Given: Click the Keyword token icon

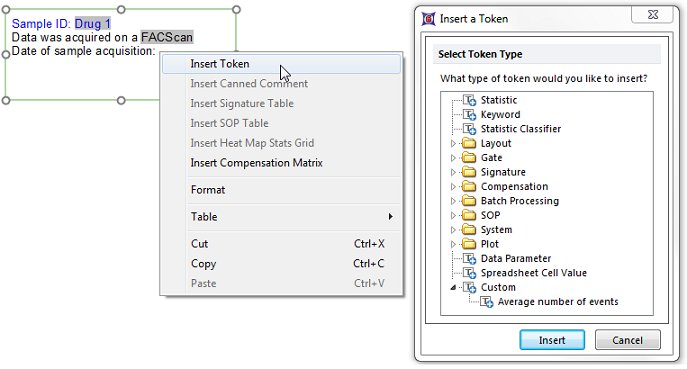Looking at the screenshot, I should pos(470,115).
